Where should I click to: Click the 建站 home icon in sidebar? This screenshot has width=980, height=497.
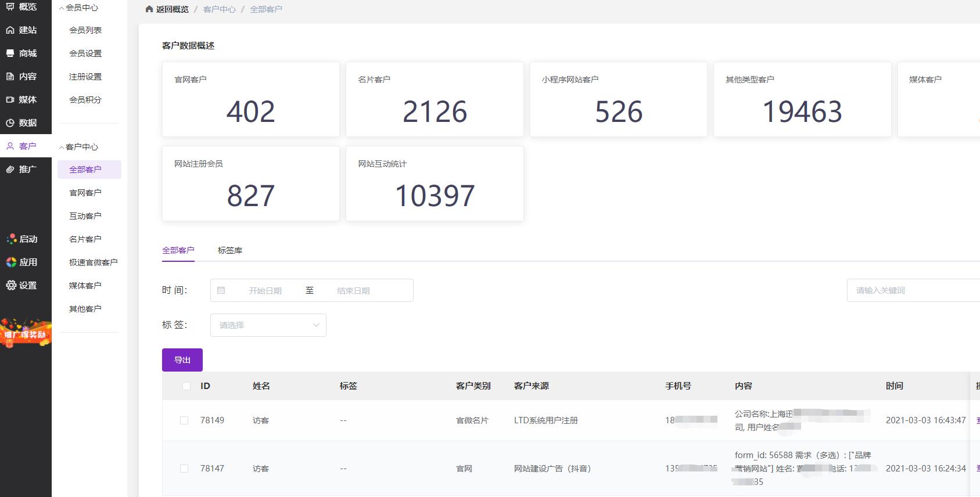10,30
